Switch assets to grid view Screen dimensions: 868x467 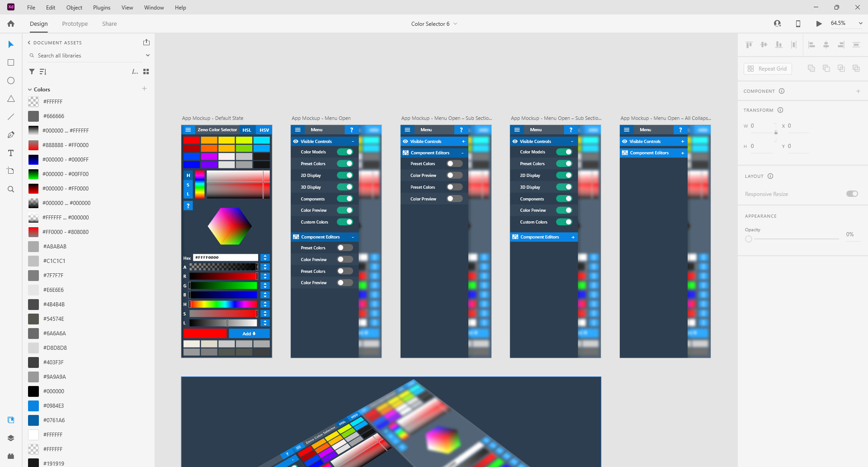[146, 71]
